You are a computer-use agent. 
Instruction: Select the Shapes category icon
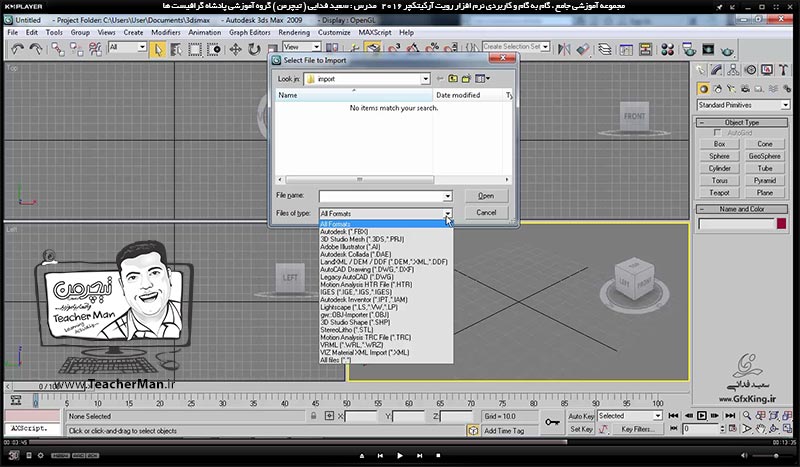click(x=718, y=89)
